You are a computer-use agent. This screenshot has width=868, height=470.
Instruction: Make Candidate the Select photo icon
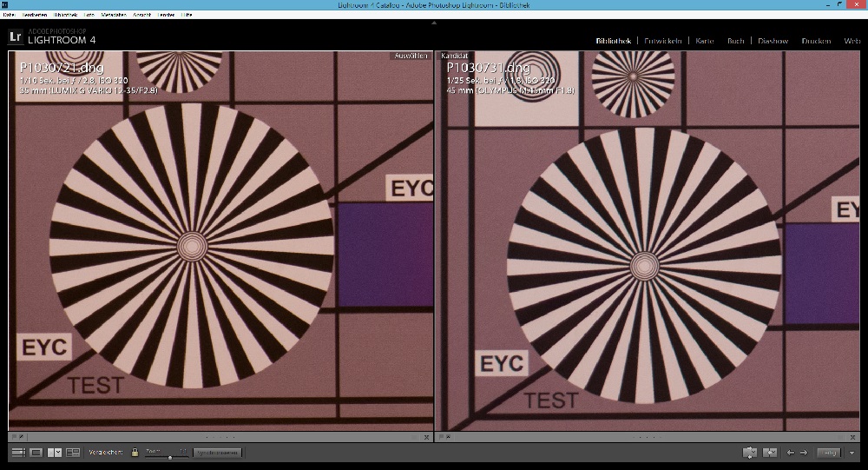(x=770, y=453)
